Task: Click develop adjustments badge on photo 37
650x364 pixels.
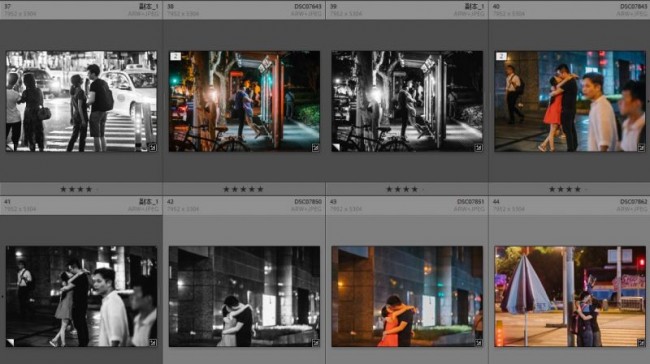Action: tap(153, 147)
